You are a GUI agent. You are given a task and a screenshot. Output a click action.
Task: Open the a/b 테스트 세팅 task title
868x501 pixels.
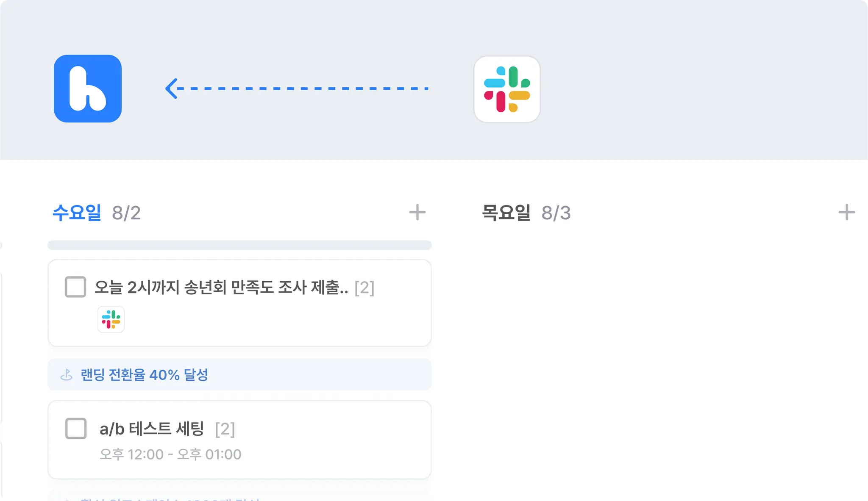[x=152, y=429]
